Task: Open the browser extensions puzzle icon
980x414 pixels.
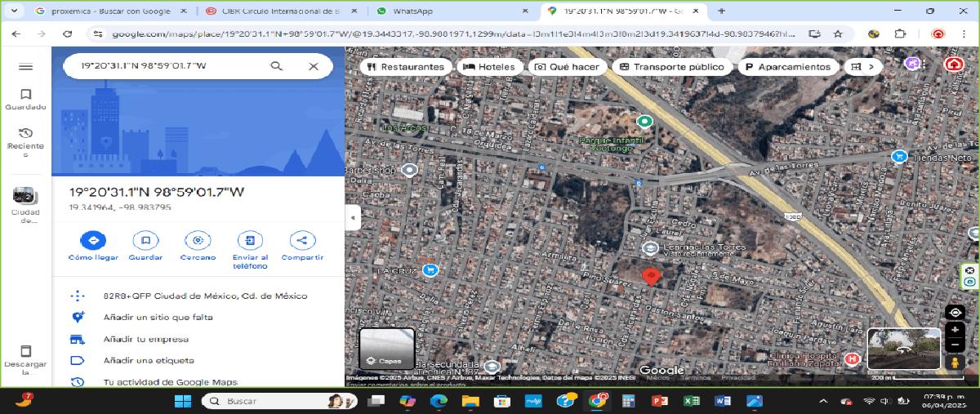Action: pos(900,34)
